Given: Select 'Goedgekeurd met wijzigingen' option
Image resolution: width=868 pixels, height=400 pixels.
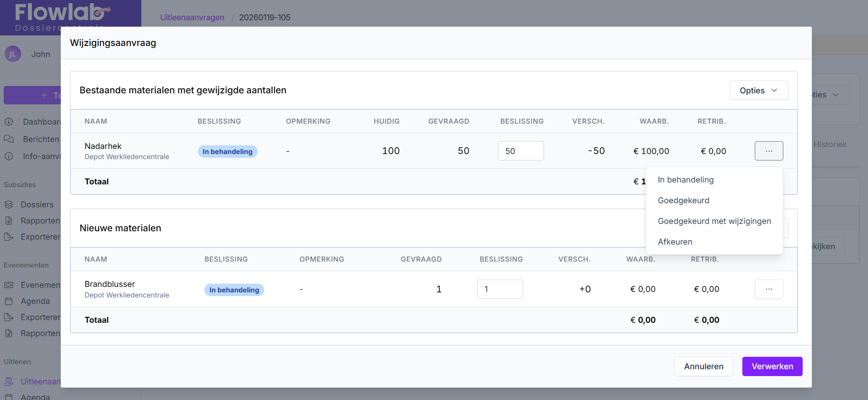Looking at the screenshot, I should point(714,221).
